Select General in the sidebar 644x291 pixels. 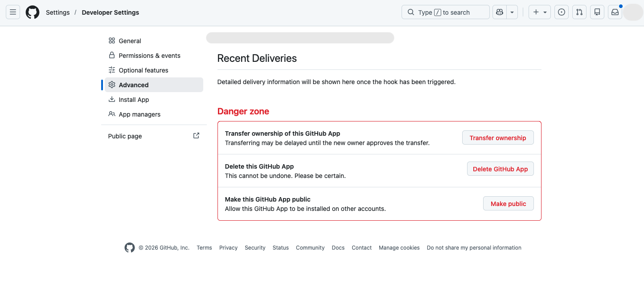click(154, 41)
